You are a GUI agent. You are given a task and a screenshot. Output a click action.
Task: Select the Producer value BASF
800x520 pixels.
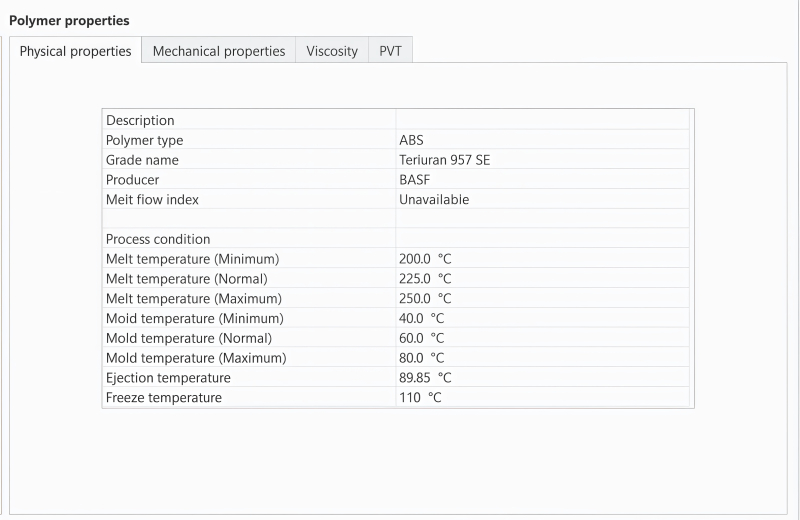pos(414,180)
